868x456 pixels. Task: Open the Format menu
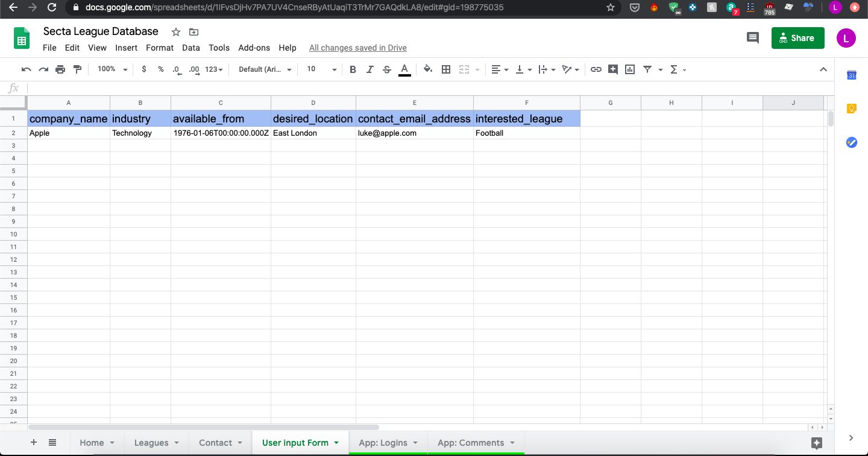pos(159,48)
